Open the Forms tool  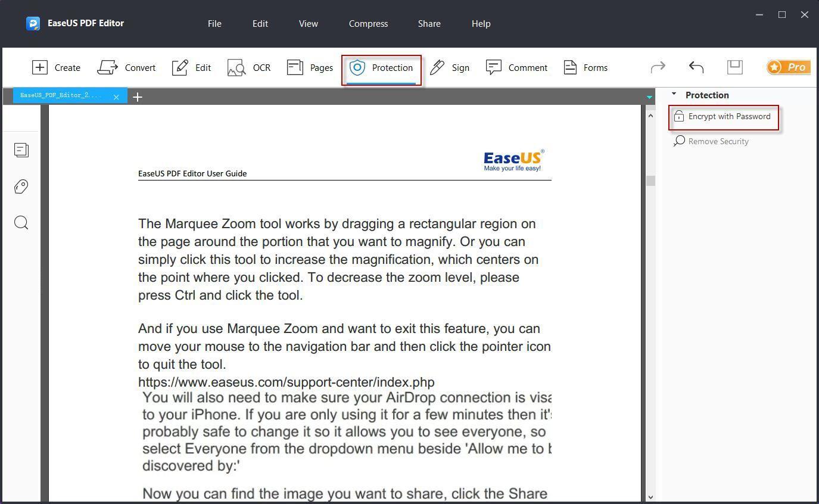pos(586,67)
